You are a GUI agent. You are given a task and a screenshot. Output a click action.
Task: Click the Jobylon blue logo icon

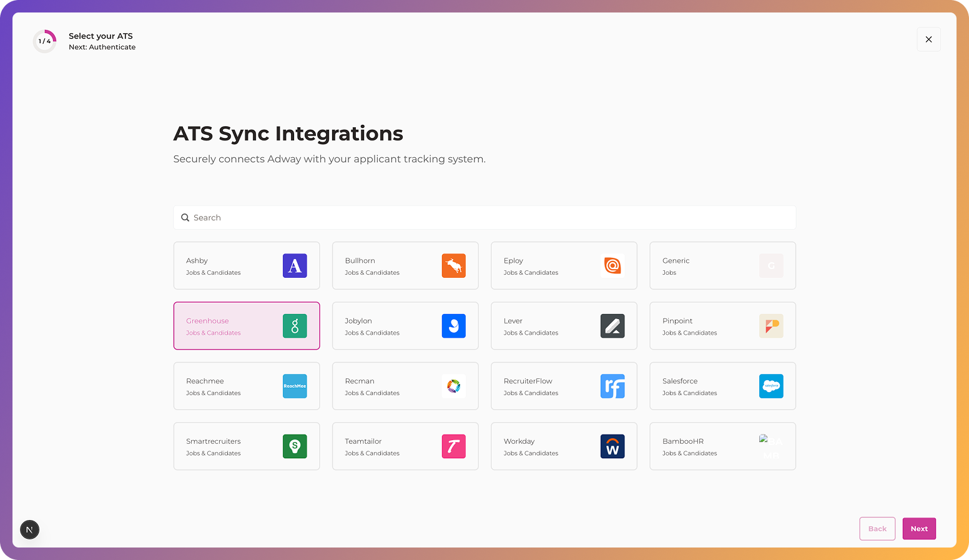(x=453, y=326)
